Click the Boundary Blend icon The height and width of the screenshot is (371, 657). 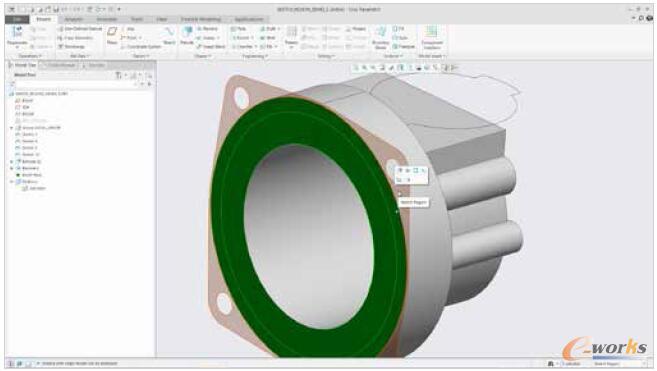(x=380, y=37)
